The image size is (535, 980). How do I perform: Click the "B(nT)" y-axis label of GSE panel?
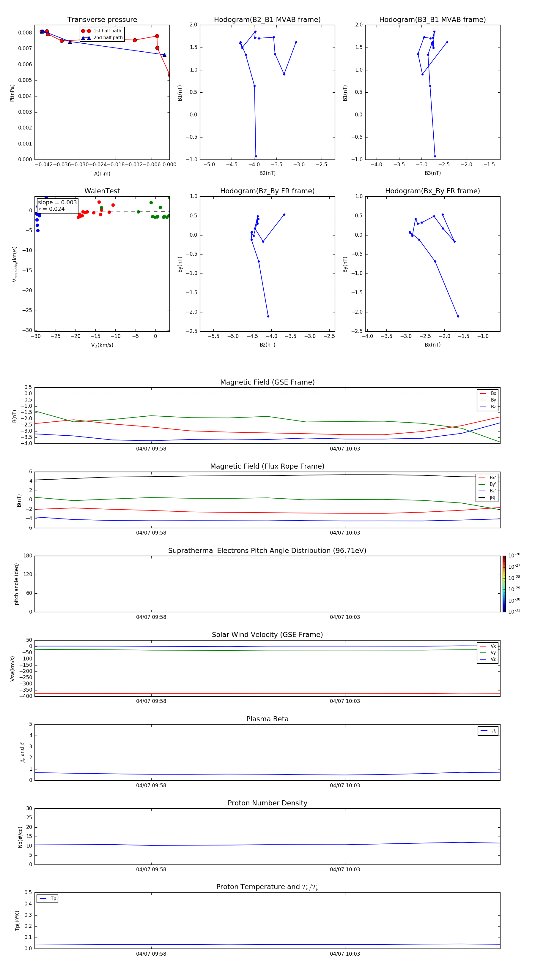pyautogui.click(x=15, y=416)
